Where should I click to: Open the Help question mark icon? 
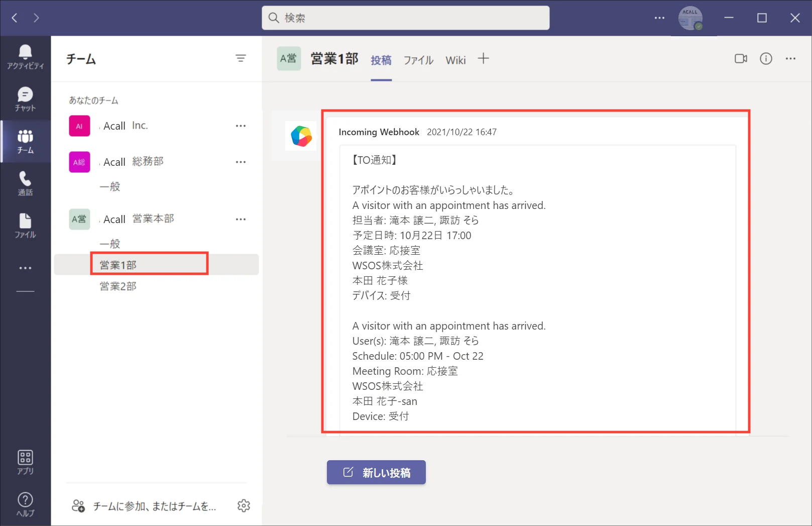(x=25, y=504)
